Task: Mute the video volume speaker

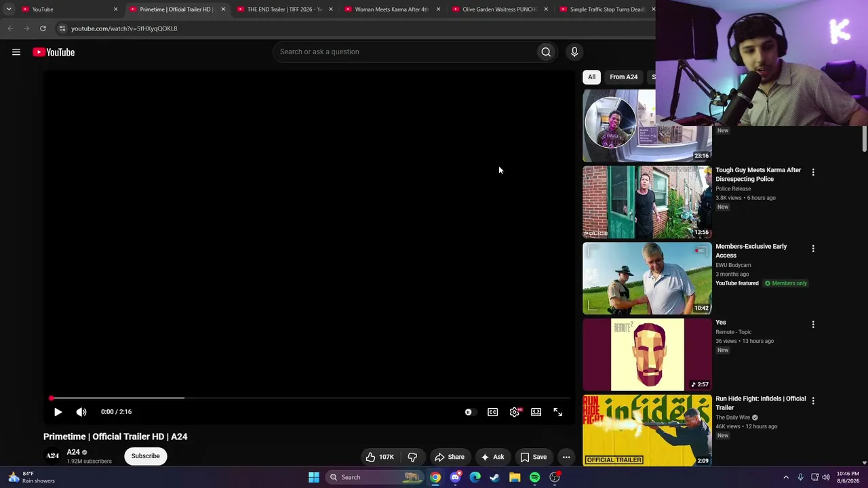Action: 81,412
